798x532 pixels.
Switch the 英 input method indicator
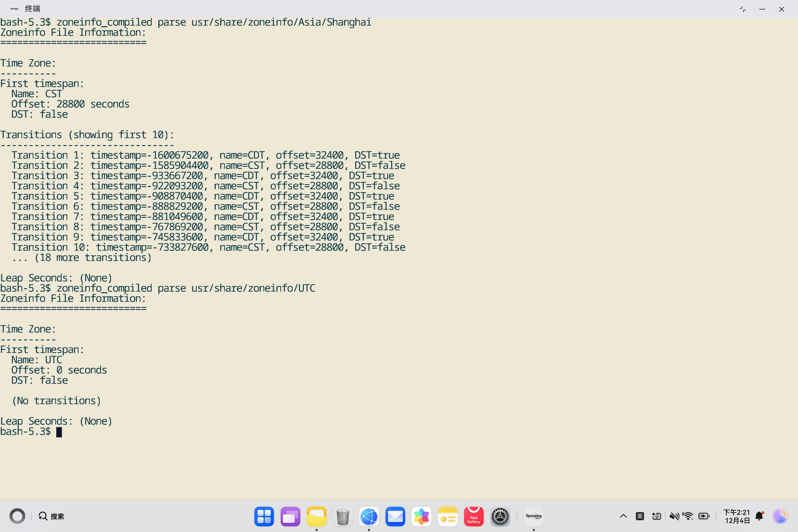[640, 516]
